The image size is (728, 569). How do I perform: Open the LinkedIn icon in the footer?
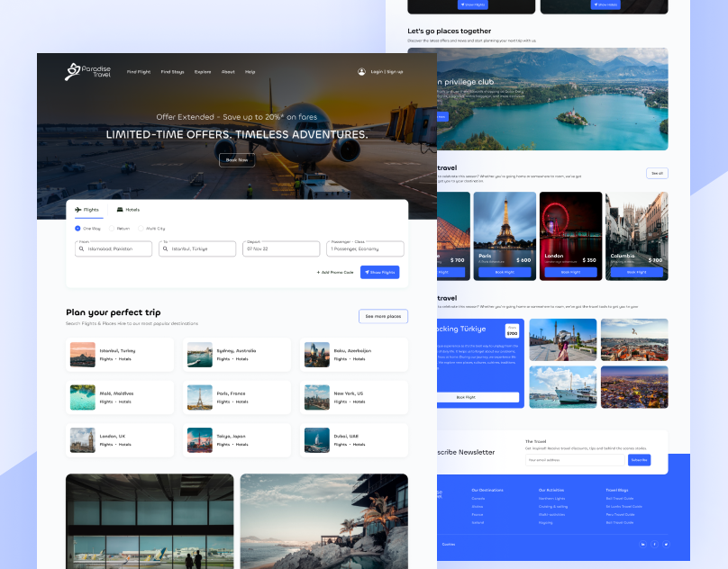(x=643, y=545)
